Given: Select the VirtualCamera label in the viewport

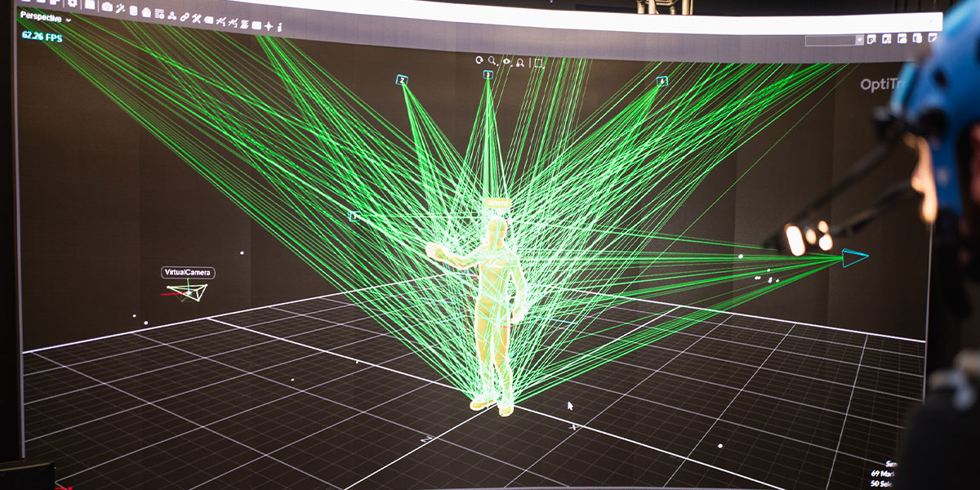Looking at the screenshot, I should 189,272.
